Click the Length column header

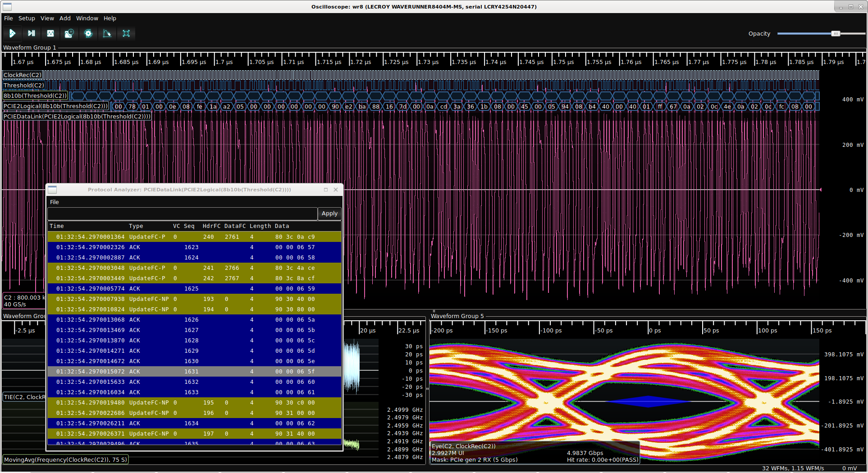260,226
